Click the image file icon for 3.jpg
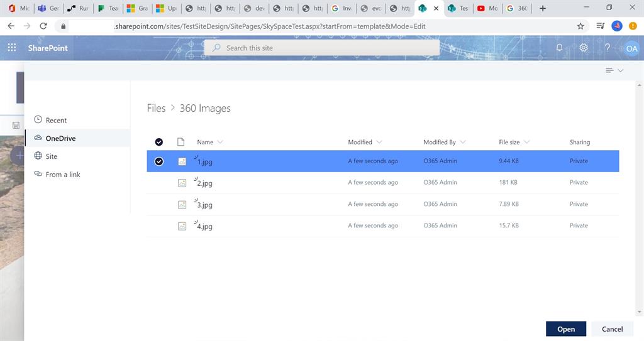644x341 pixels. [182, 204]
